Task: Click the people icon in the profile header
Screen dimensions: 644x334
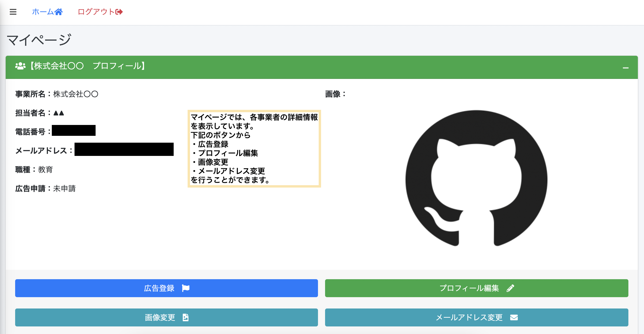Action: pyautogui.click(x=20, y=66)
